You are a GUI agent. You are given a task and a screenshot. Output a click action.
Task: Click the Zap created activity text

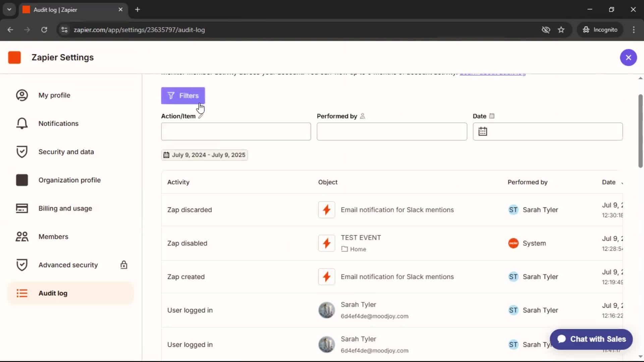(x=186, y=277)
